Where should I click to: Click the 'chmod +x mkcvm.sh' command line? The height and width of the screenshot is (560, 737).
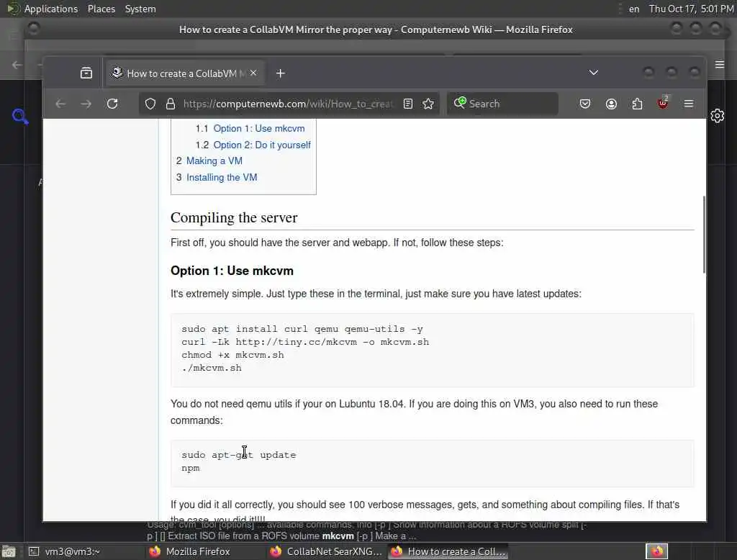(x=232, y=355)
